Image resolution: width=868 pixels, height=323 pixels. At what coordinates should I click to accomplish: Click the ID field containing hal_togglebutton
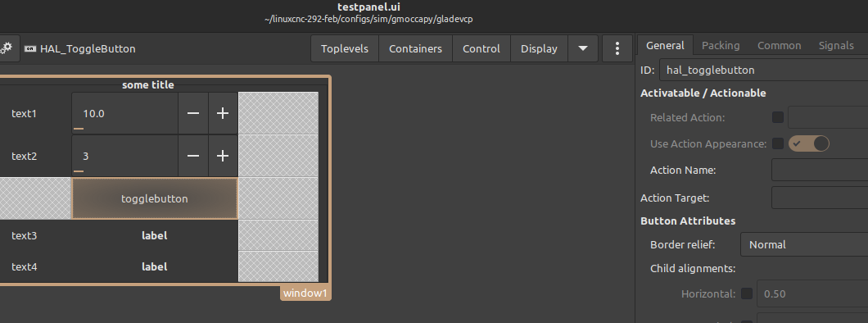point(764,70)
